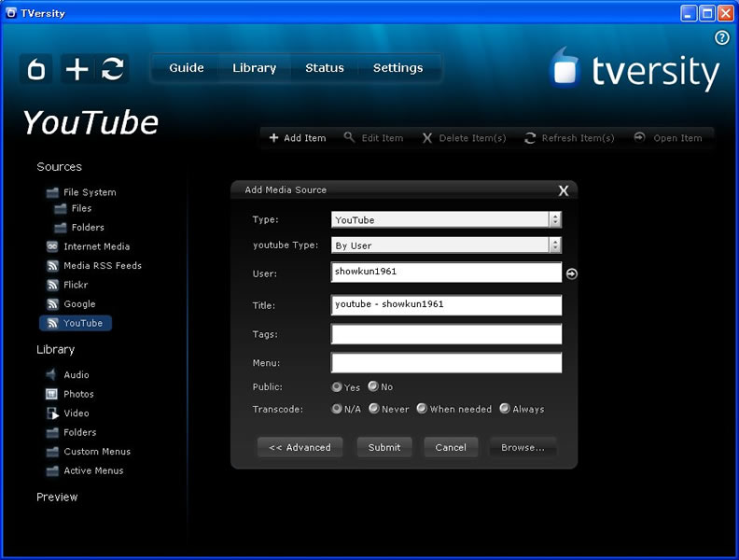Image resolution: width=739 pixels, height=560 pixels.
Task: Switch to the Library tab
Action: (x=255, y=68)
